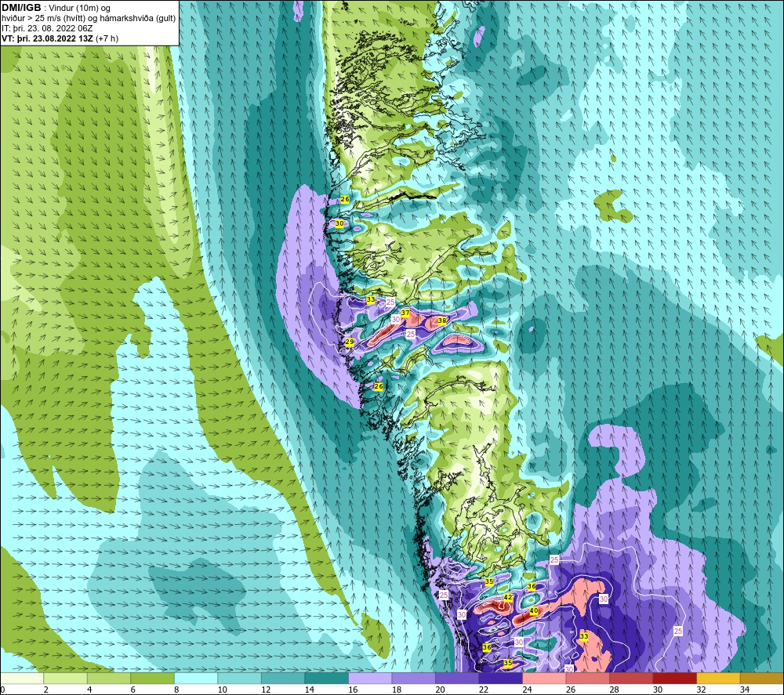
Task: Click the DMI/IGB title in header box
Action: point(21,8)
